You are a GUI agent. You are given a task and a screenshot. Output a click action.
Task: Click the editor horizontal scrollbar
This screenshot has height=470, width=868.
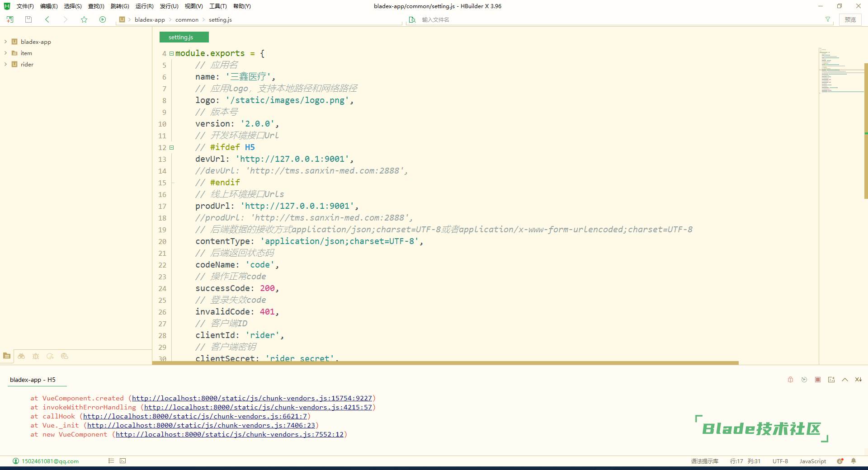pos(445,362)
